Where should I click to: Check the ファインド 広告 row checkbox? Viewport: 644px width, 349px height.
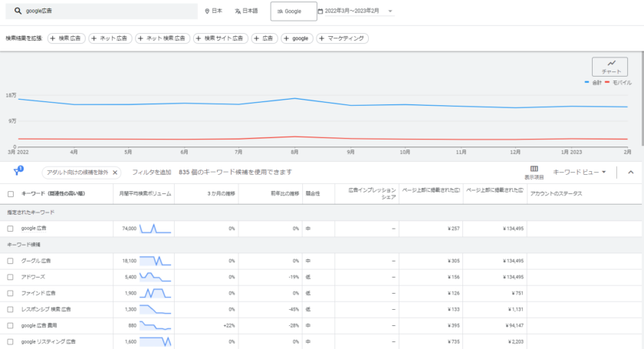(10, 294)
